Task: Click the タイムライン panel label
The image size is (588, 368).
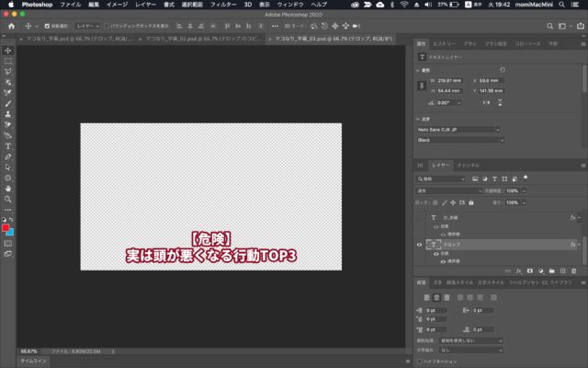Action: pos(34,362)
